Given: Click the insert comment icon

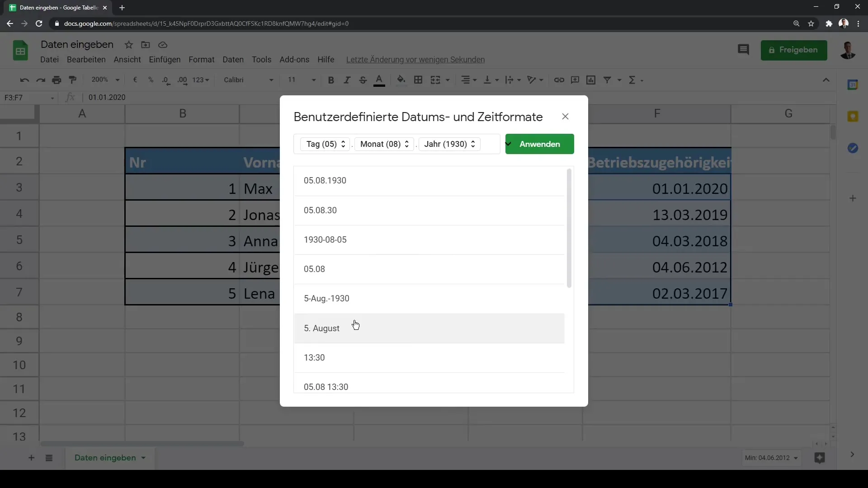Looking at the screenshot, I should (575, 80).
